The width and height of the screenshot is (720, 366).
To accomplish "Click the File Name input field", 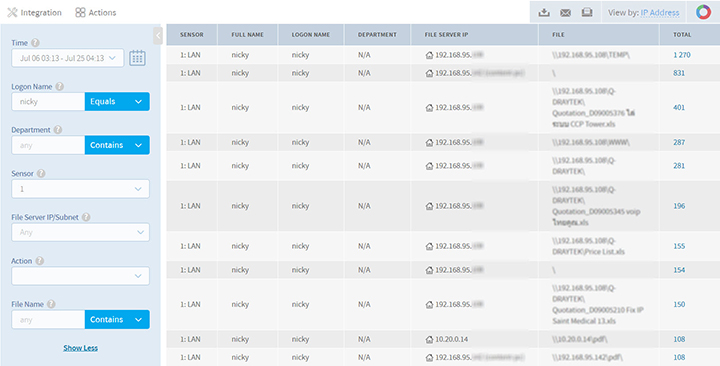I will 48,320.
